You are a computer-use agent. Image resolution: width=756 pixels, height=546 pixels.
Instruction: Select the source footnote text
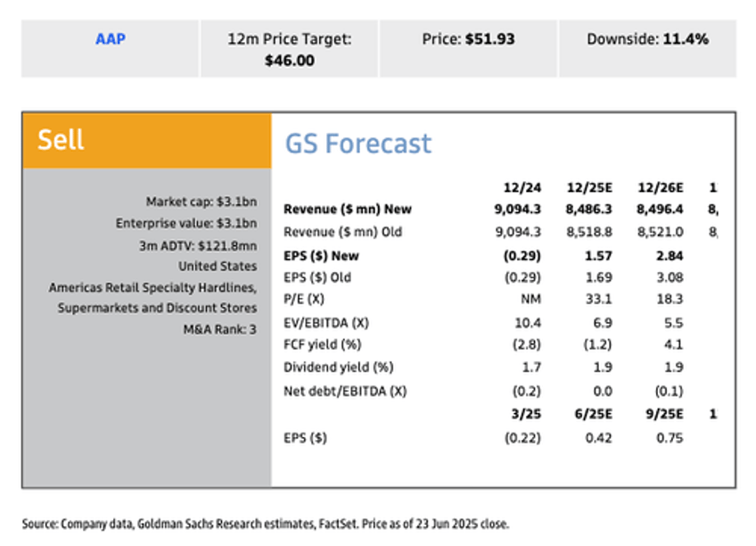[265, 524]
